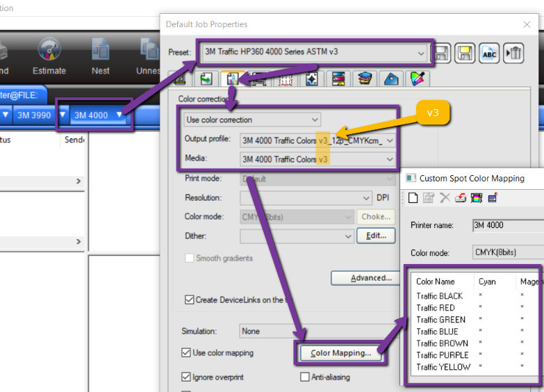Image resolution: width=544 pixels, height=392 pixels.
Task: Select Traffic RED in the color list
Action: tap(436, 308)
